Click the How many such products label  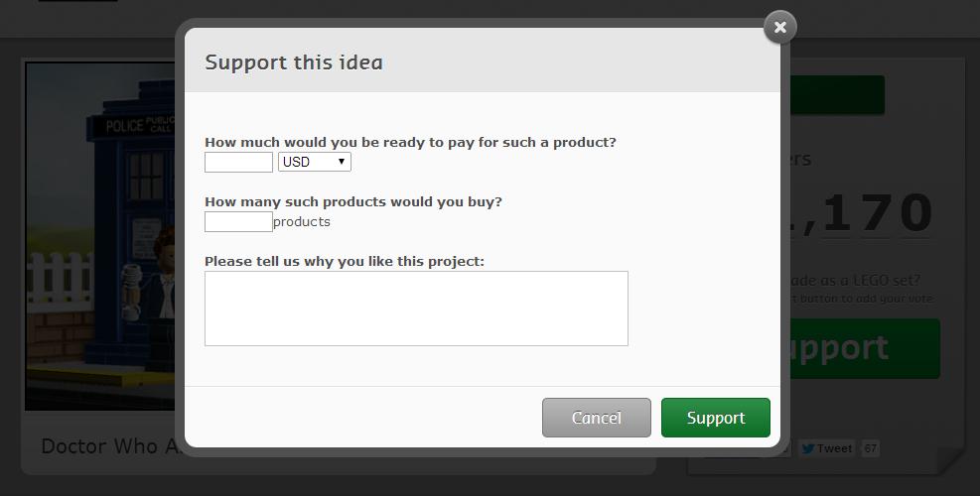(x=352, y=201)
